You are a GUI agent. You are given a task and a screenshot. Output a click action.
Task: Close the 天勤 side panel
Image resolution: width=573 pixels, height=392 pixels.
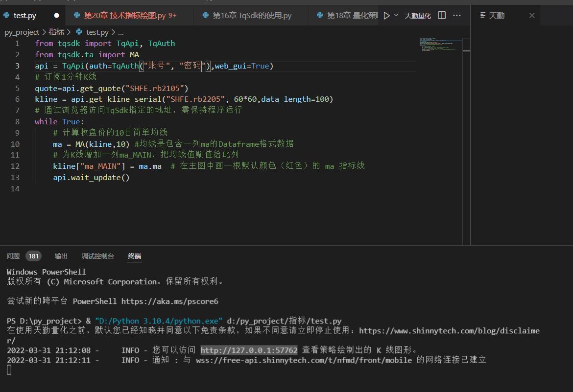[x=532, y=15]
